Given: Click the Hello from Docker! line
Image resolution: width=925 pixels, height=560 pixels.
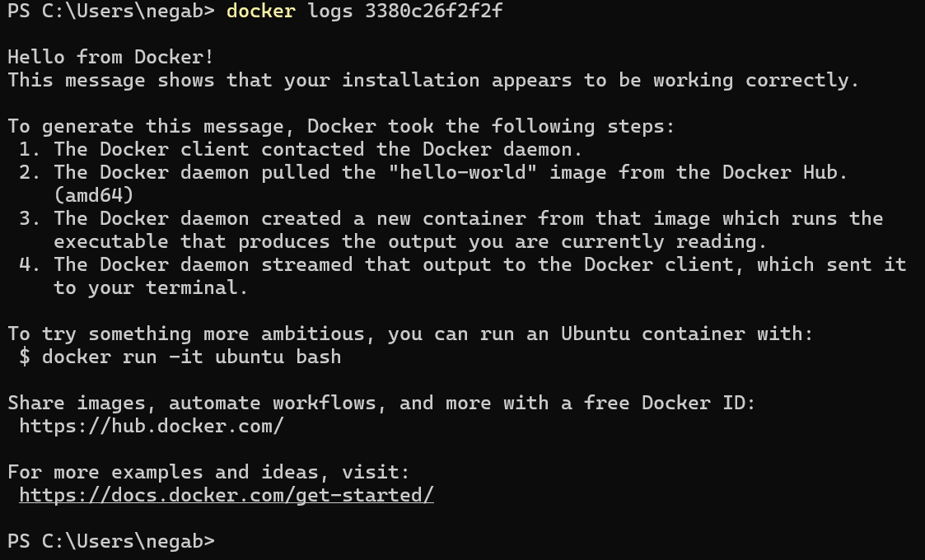Looking at the screenshot, I should click(111, 57).
